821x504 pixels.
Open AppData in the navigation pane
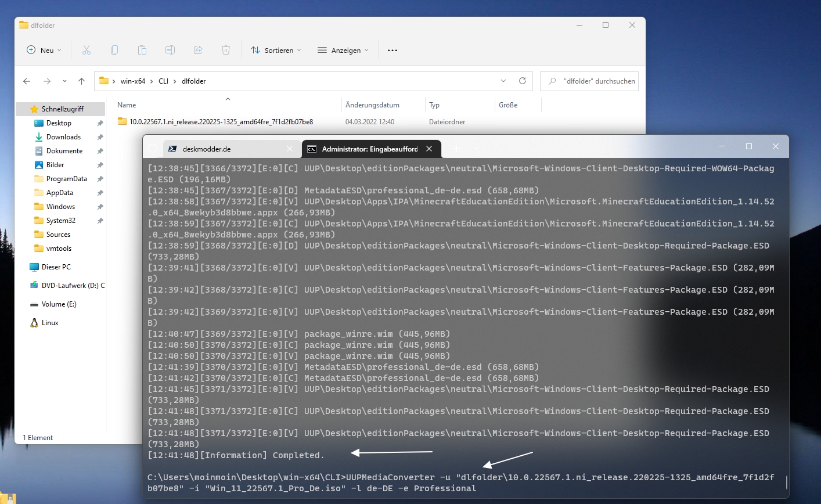tap(60, 193)
